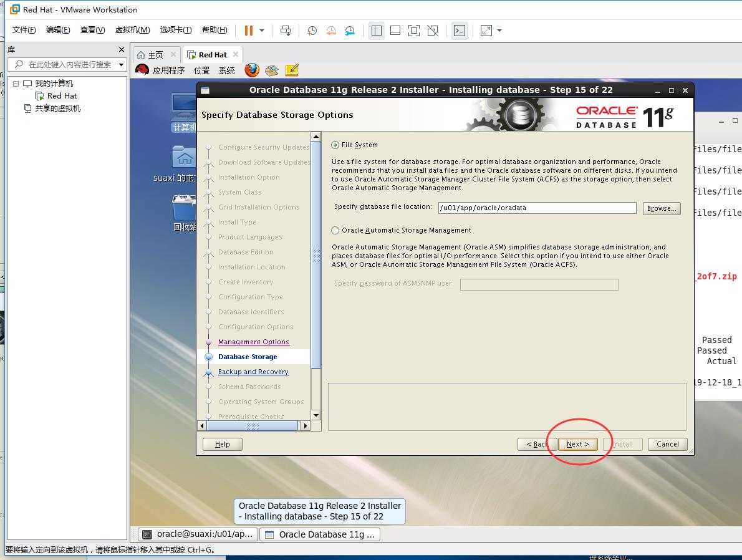The image size is (742, 560).
Task: Open the 查看(V) menu
Action: (92, 30)
